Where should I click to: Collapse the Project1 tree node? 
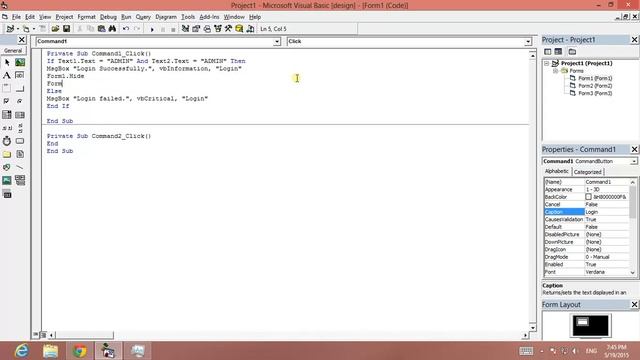click(547, 63)
